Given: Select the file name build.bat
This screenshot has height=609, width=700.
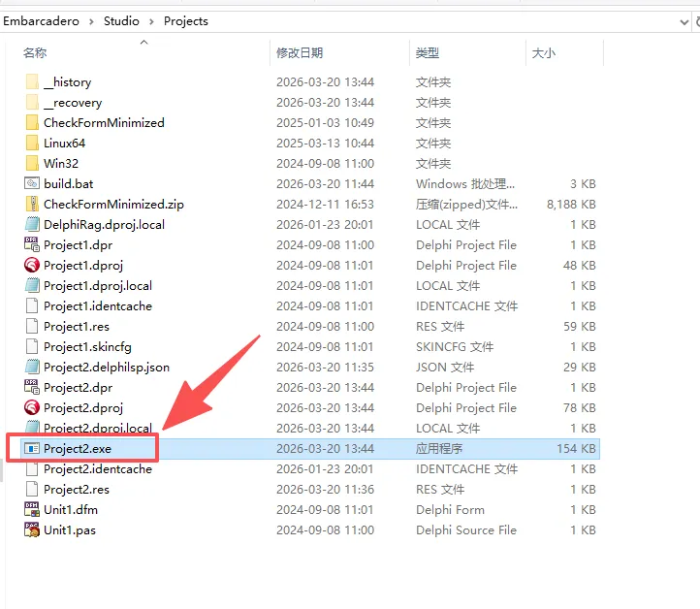Looking at the screenshot, I should point(68,183).
